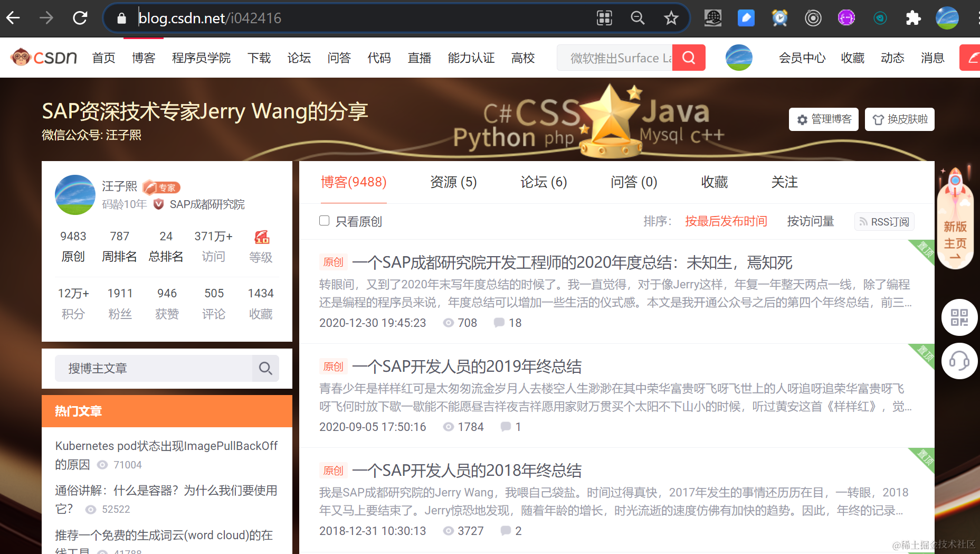
Task: Submit search with the red magnifier button
Action: [689, 58]
